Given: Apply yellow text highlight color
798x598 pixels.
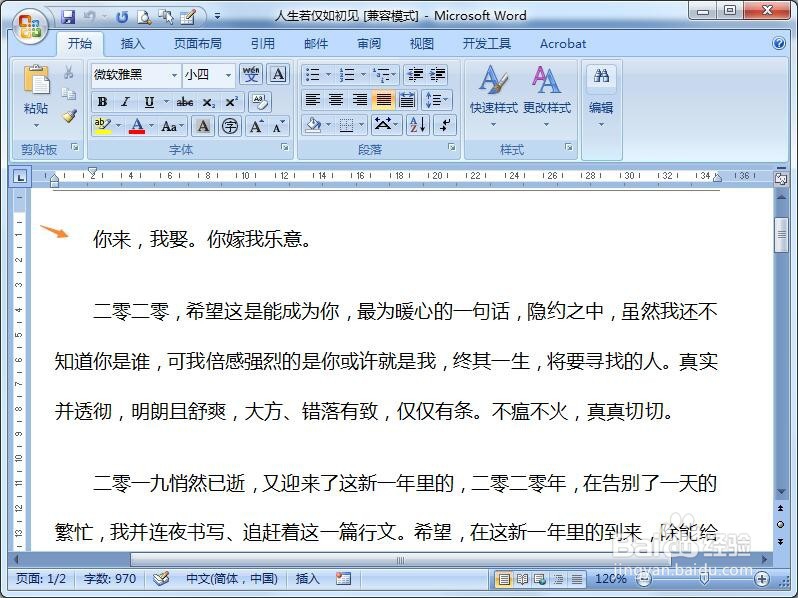Looking at the screenshot, I should pos(103,126).
